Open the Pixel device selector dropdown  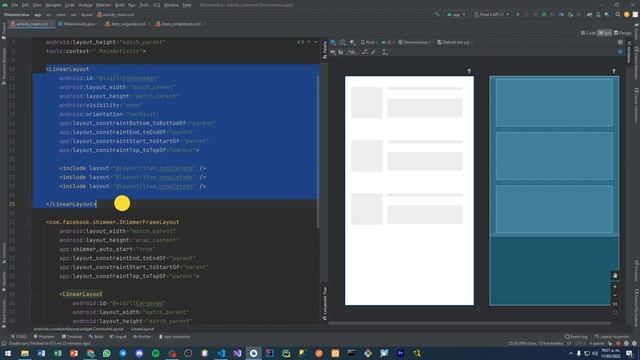coord(492,15)
